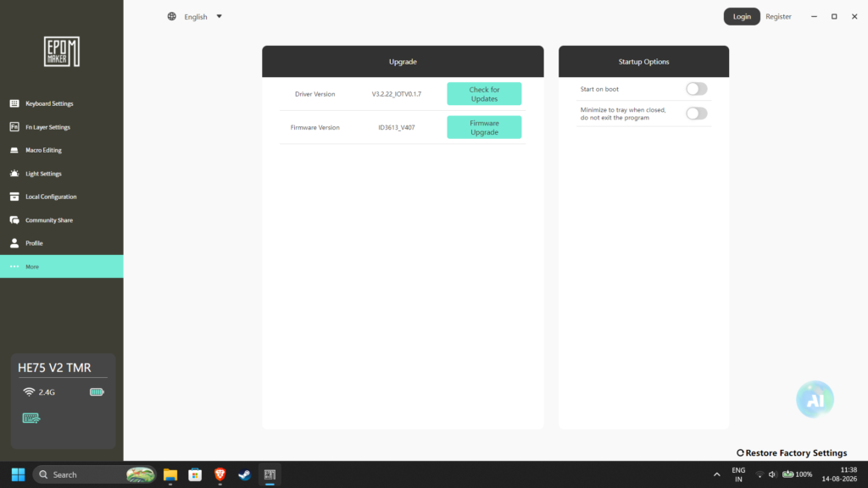Viewport: 868px width, 488px height.
Task: Close the Epomaker window
Action: pos(854,17)
